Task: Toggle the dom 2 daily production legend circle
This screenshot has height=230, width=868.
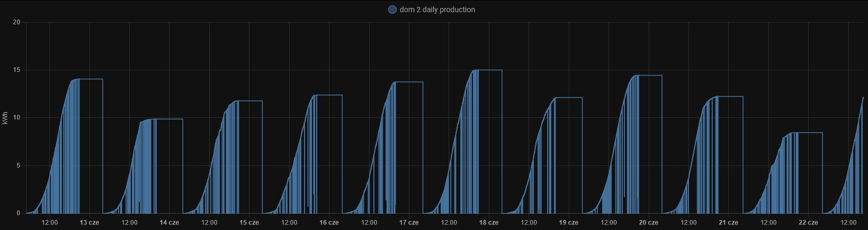Action: [x=392, y=10]
